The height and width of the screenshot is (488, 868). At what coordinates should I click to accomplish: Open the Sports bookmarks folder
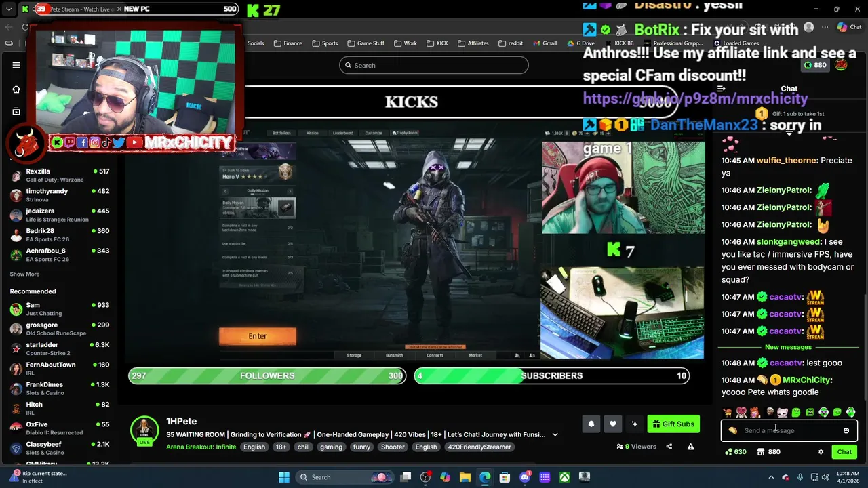click(x=325, y=43)
